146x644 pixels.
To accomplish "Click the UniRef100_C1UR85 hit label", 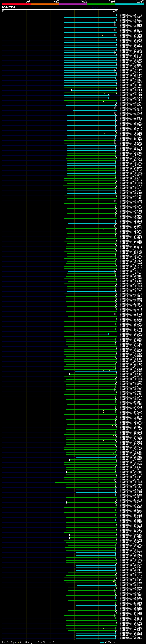I will pyautogui.click(x=131, y=562).
